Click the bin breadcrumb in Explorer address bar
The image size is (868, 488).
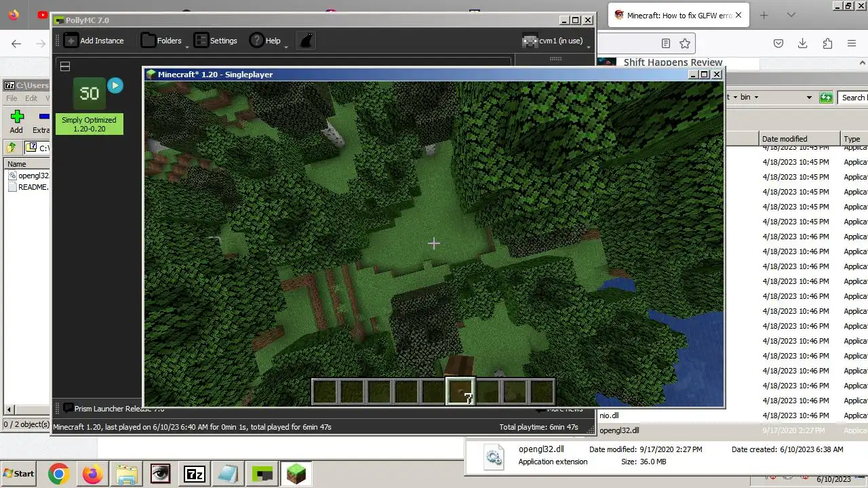click(x=745, y=97)
